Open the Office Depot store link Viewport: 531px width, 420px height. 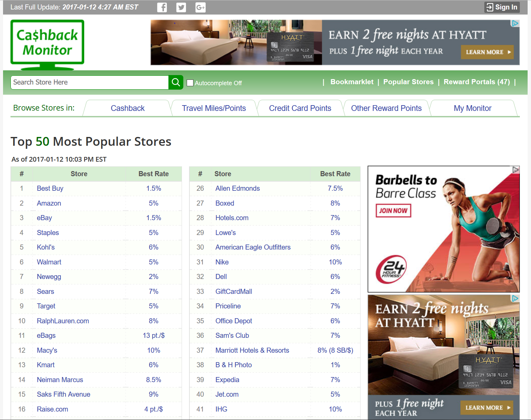click(234, 321)
